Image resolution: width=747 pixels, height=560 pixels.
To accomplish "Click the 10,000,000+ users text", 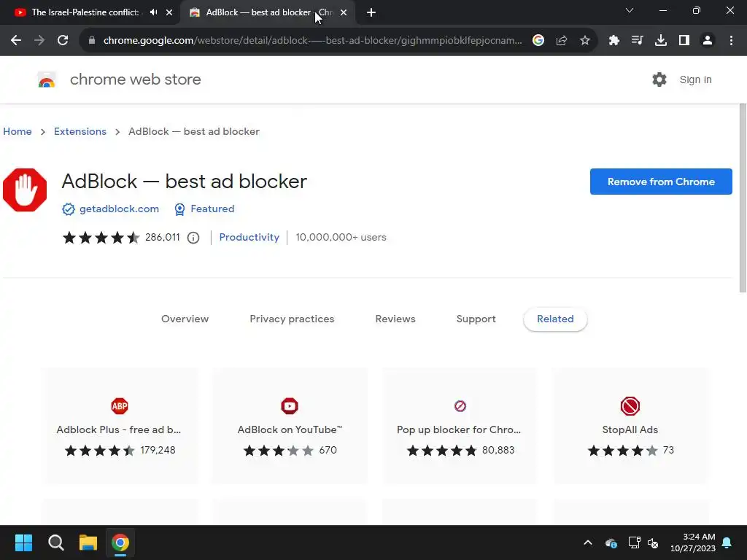I will point(341,237).
